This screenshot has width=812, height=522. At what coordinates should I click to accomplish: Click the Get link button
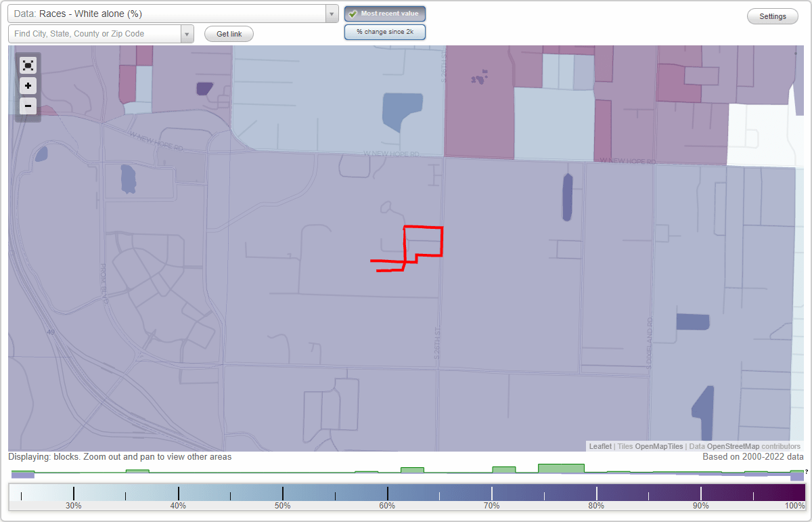(x=228, y=34)
